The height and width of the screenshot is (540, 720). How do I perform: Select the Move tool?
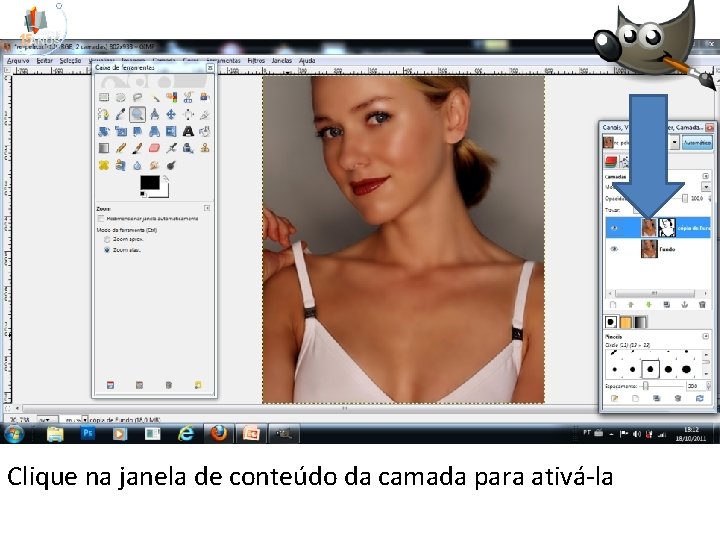point(171,114)
